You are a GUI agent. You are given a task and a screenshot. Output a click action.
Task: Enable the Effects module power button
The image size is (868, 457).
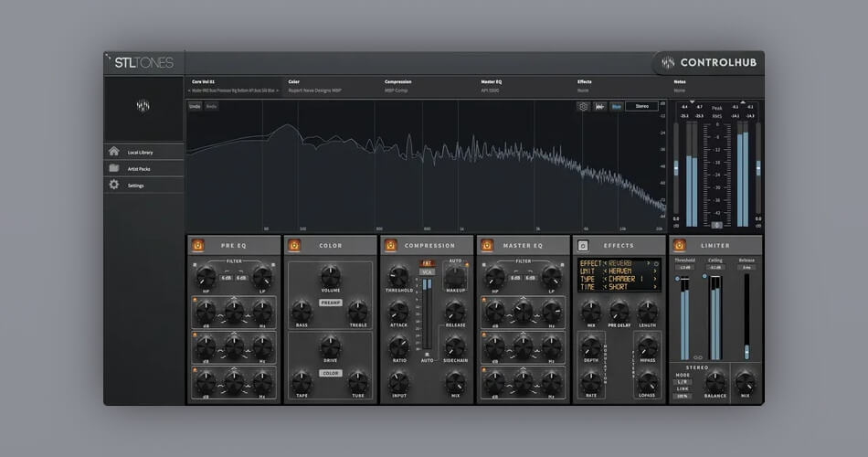pos(583,245)
